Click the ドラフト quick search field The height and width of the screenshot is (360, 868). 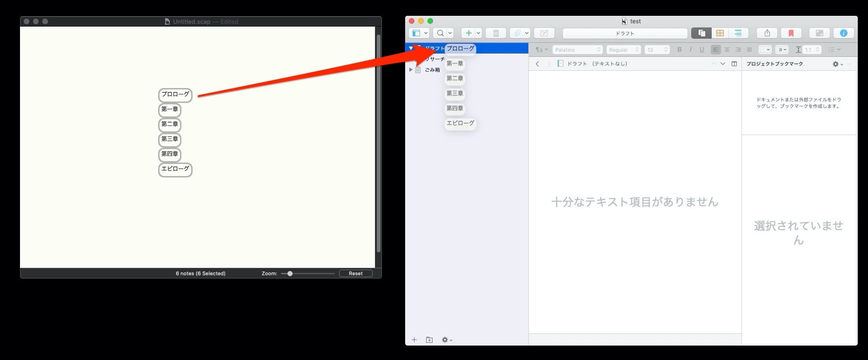[625, 33]
